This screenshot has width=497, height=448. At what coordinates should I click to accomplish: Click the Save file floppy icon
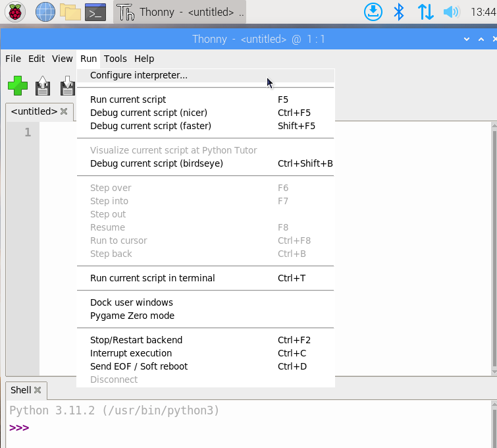tap(68, 86)
